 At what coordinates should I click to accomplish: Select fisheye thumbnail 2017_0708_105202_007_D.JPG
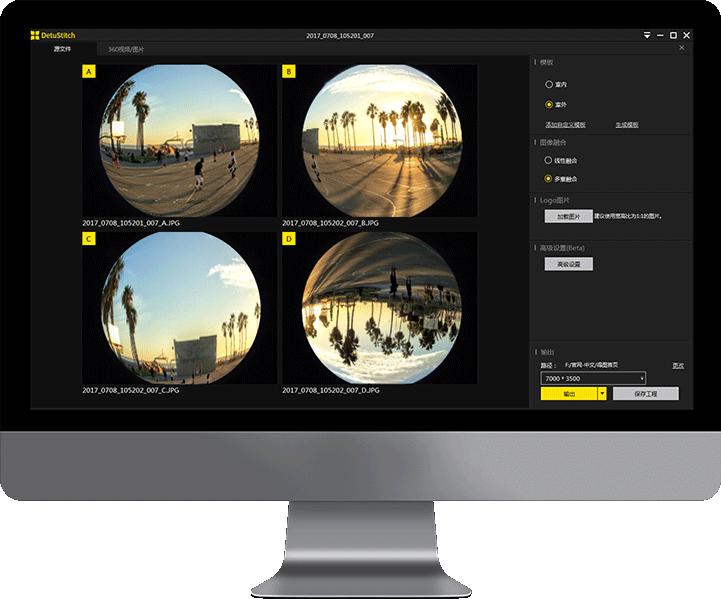click(379, 308)
